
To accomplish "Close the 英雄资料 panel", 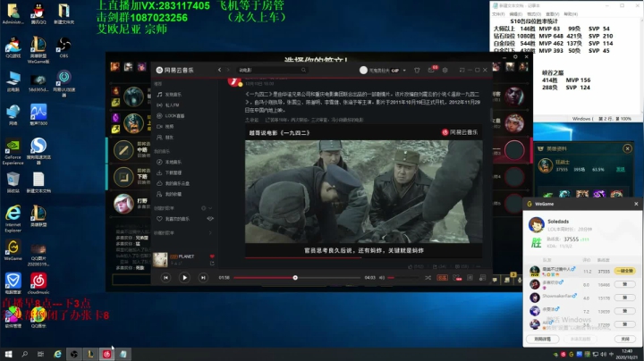I will click(627, 148).
